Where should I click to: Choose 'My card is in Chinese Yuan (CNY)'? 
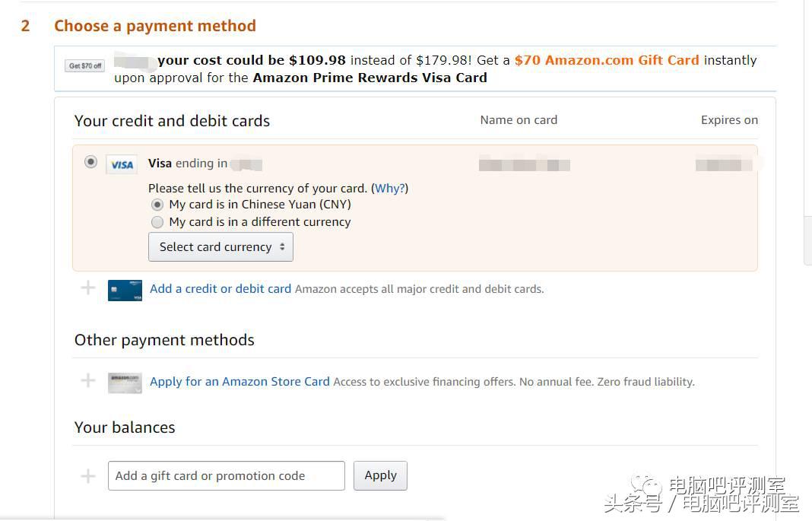[x=157, y=205]
